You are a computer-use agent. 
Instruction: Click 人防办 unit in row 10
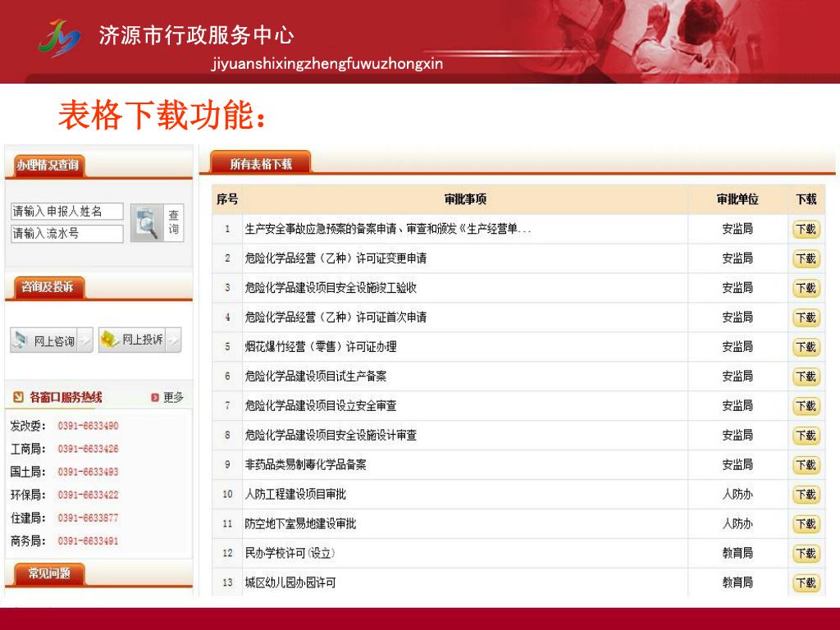pyautogui.click(x=737, y=495)
